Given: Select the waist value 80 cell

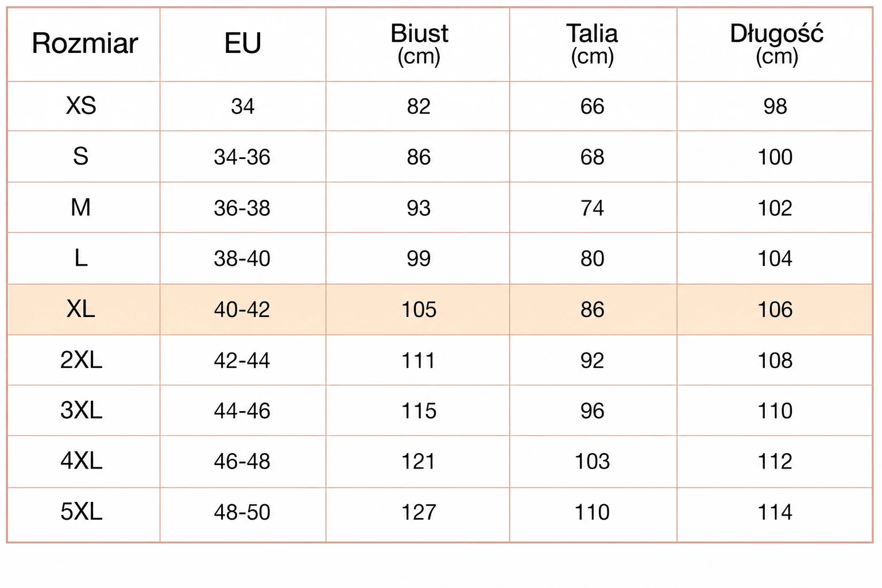Looking at the screenshot, I should pyautogui.click(x=593, y=258).
